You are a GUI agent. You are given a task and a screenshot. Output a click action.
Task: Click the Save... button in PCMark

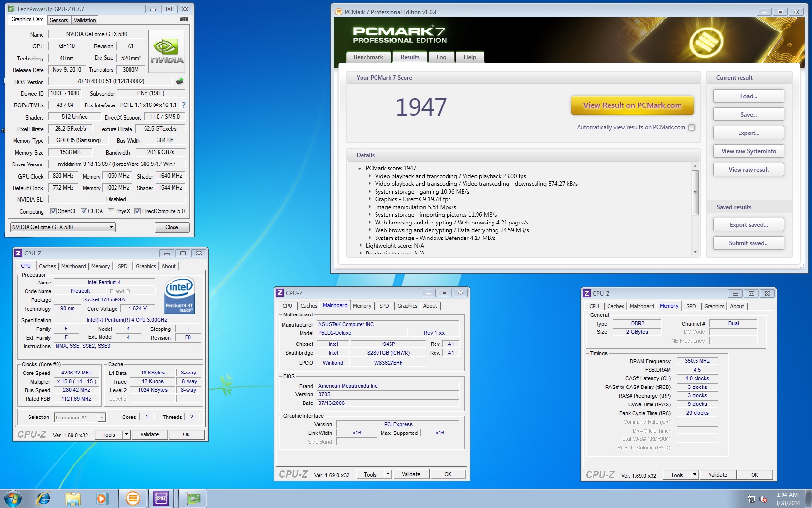click(x=749, y=115)
